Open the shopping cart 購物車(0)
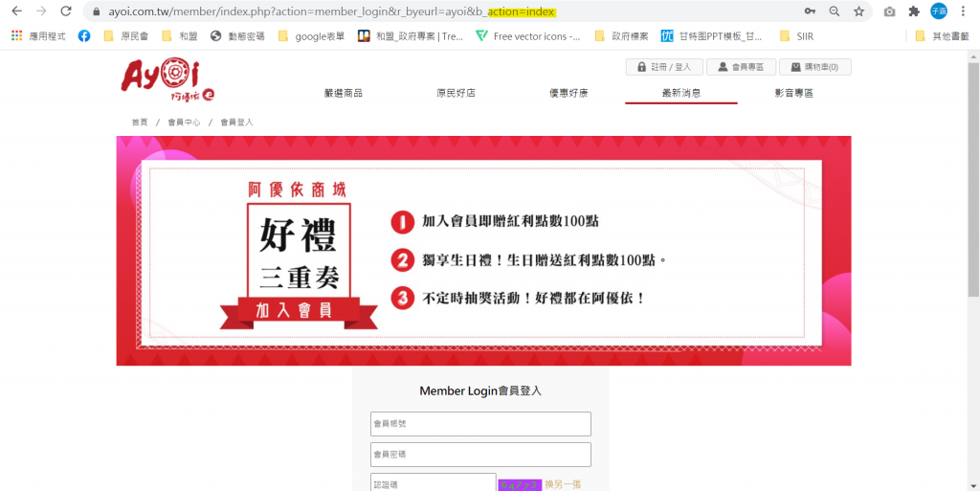980x491 pixels. pyautogui.click(x=815, y=67)
